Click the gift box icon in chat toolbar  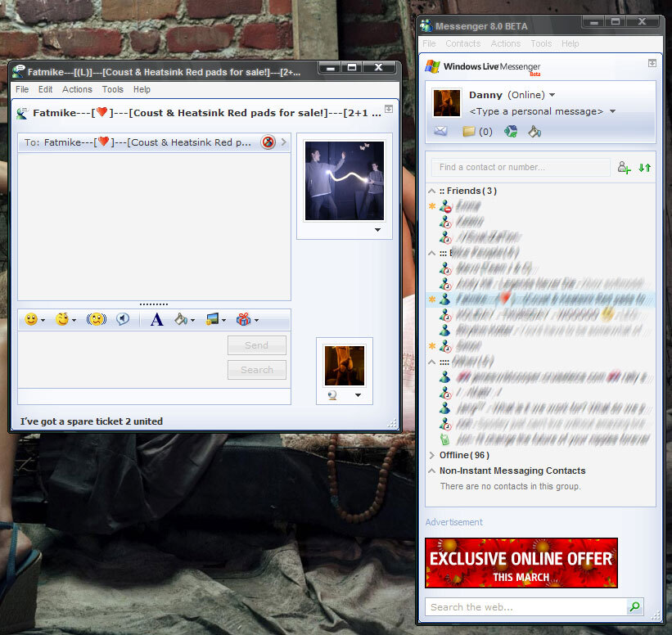tap(244, 319)
